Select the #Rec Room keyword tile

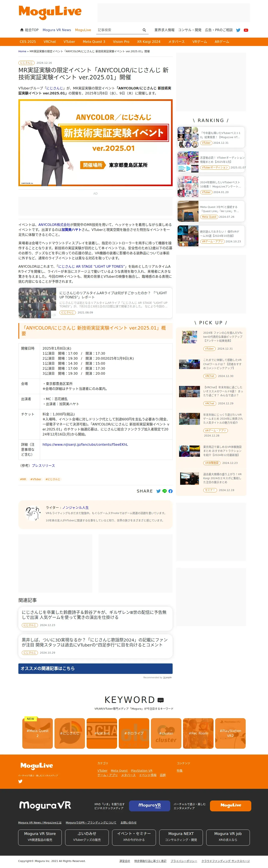coord(198,734)
